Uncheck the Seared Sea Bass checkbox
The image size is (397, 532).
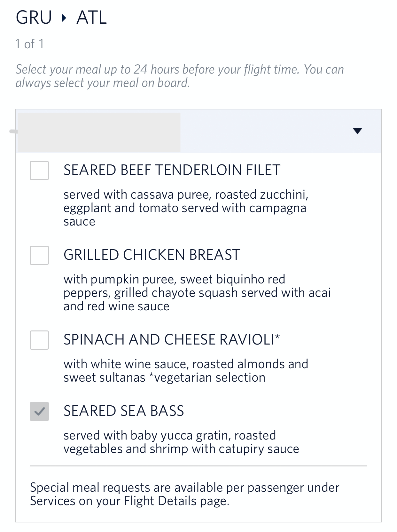(39, 411)
